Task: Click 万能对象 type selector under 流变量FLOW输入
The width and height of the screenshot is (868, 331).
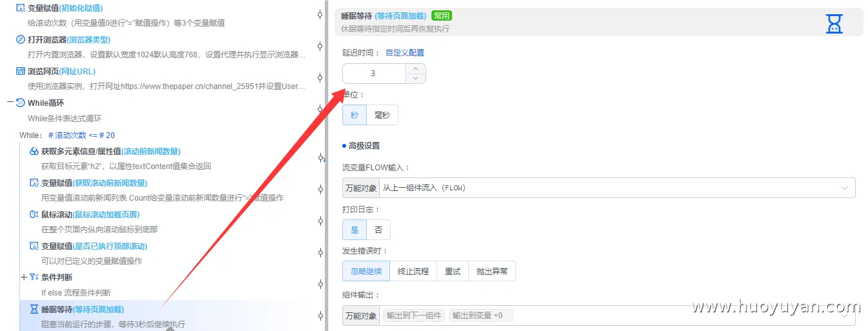Action: (x=361, y=188)
